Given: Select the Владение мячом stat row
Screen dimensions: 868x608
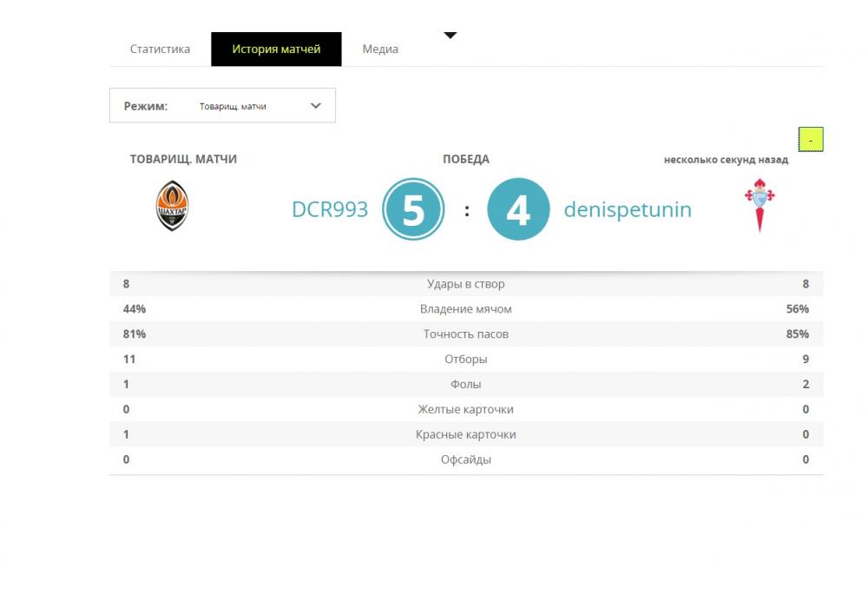Looking at the screenshot, I should tap(466, 309).
